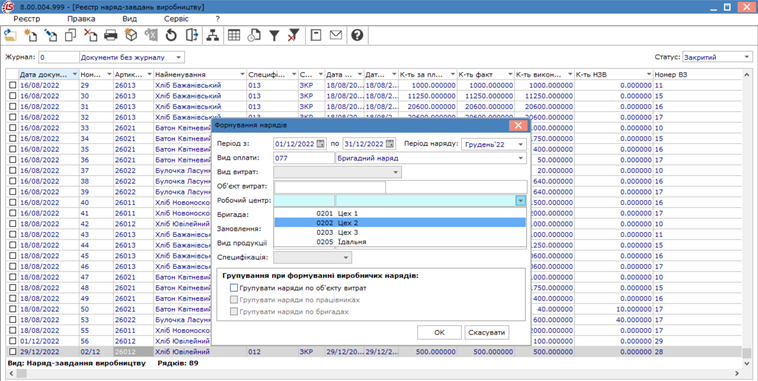Open the Дата докум... column filter arrow
The height and width of the screenshot is (381, 758).
(x=75, y=74)
